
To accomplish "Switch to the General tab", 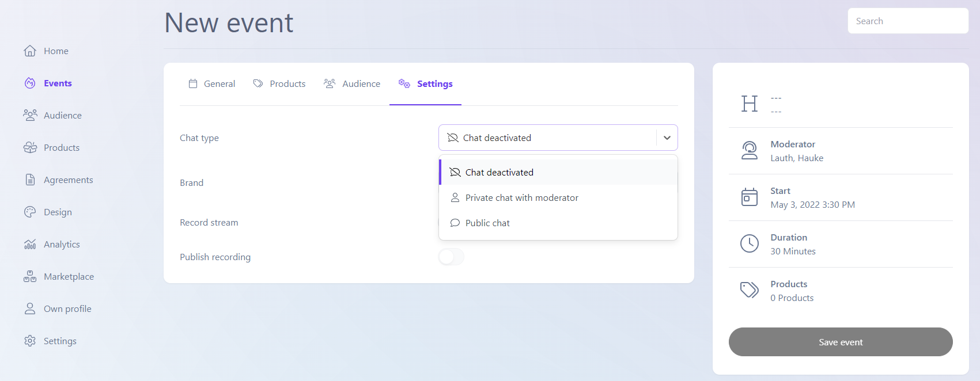I will pyautogui.click(x=211, y=84).
